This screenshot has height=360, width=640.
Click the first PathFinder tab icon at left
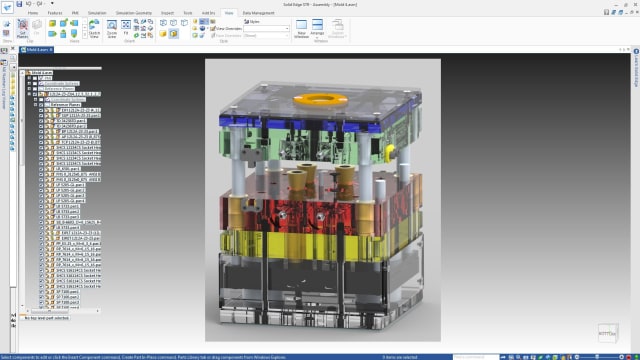(4, 51)
